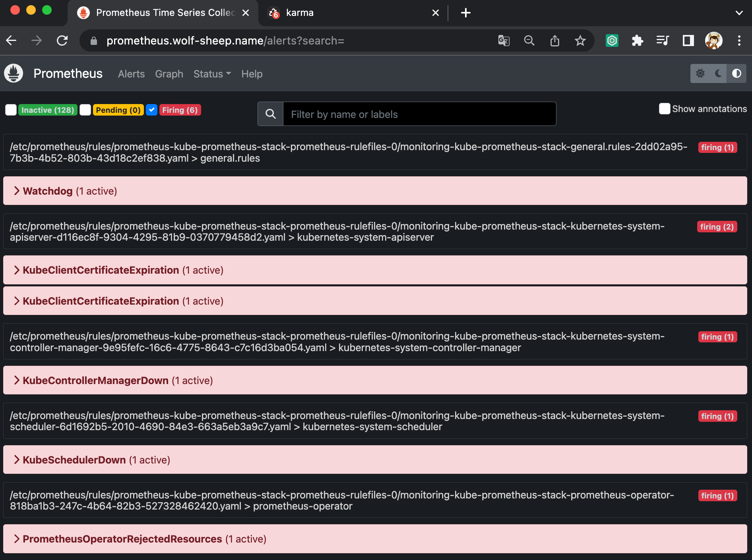
Task: Switch to light theme sun icon
Action: point(700,73)
